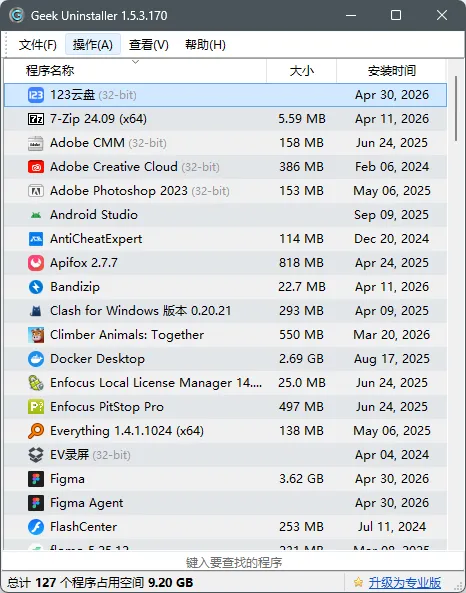Select the Adobe CMM (32-bit) entry
The height and width of the screenshot is (593, 466).
point(225,143)
